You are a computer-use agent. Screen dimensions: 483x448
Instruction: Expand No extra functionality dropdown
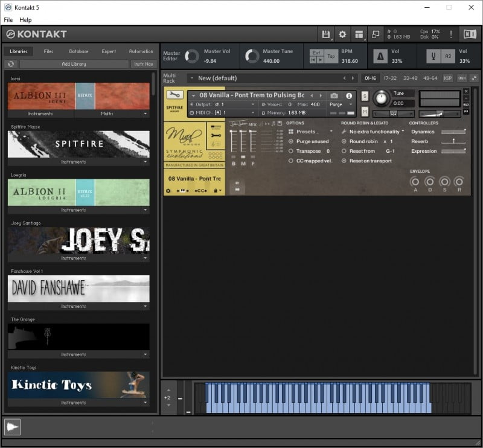click(x=403, y=131)
